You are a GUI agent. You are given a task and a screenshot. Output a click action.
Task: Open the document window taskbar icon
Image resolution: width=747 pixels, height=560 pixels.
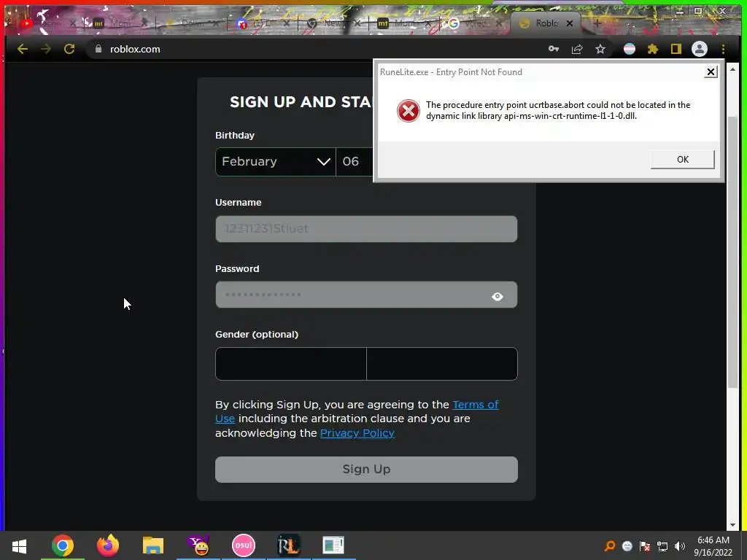click(x=333, y=545)
